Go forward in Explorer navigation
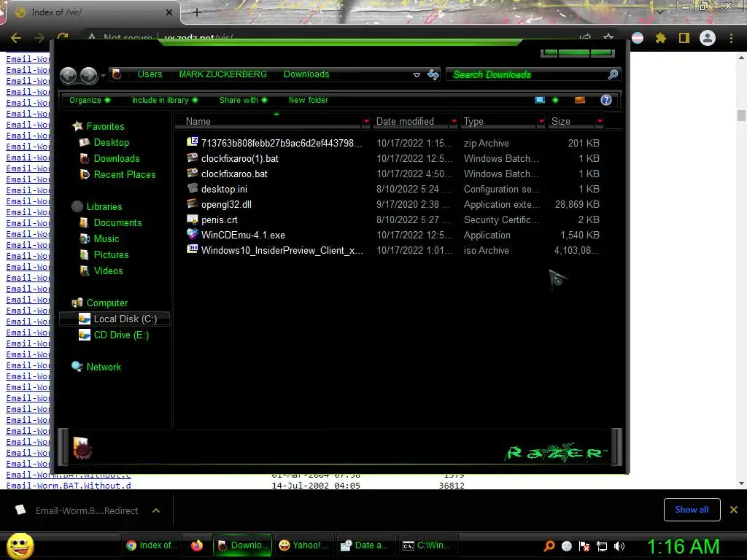This screenshot has width=747, height=560. point(88,75)
